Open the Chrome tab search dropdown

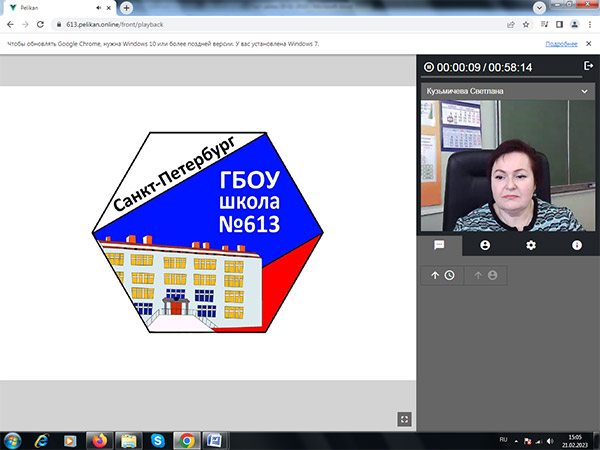click(539, 8)
